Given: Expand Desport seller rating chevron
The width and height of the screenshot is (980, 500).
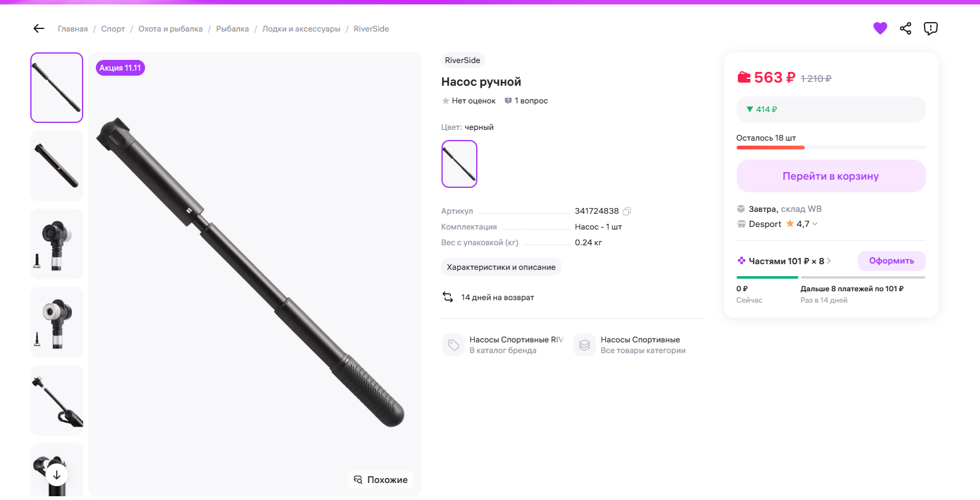Looking at the screenshot, I should pos(815,224).
